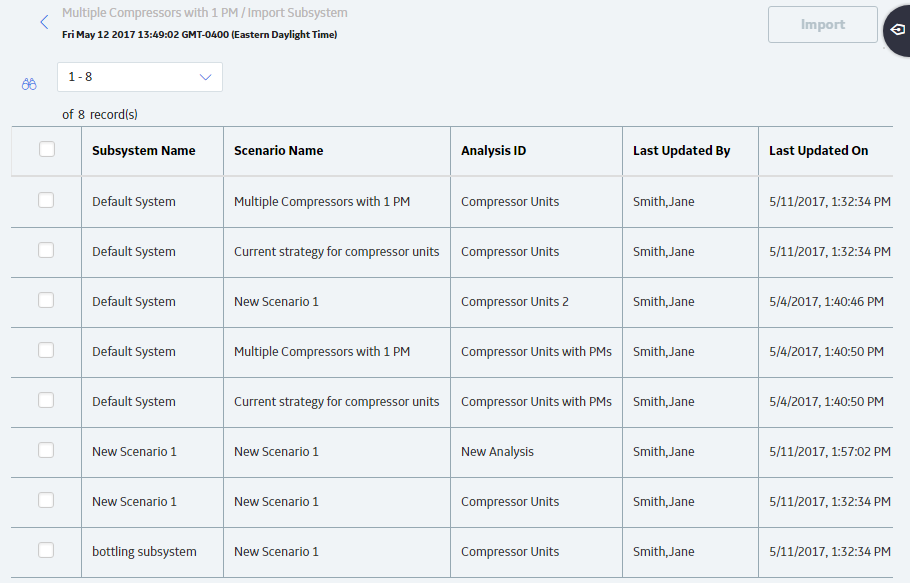
Task: Click the back arrow icon
Action: point(44,23)
